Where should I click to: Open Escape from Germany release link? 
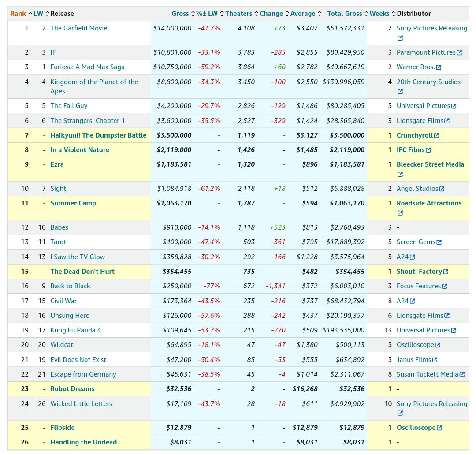[x=83, y=374]
